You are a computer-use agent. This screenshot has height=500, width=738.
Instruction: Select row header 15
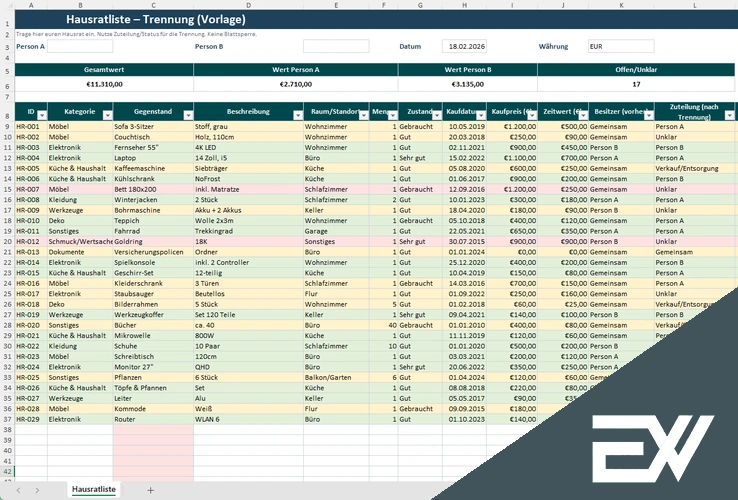[7, 189]
